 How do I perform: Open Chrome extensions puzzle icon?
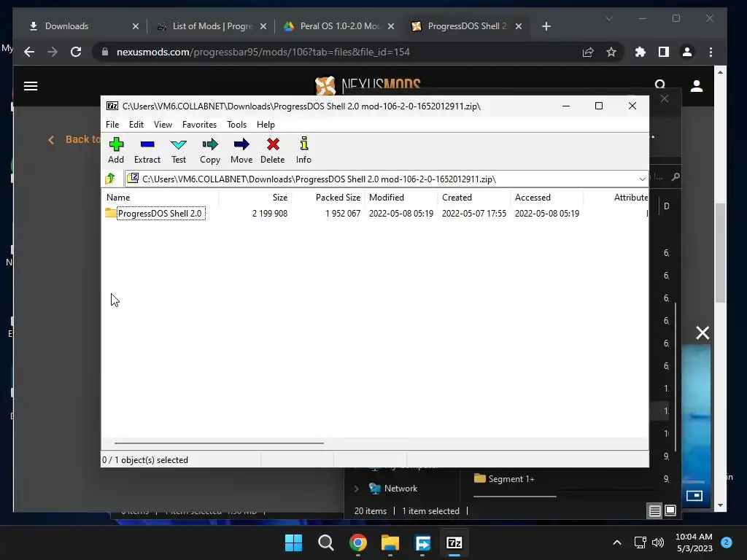[x=640, y=52]
